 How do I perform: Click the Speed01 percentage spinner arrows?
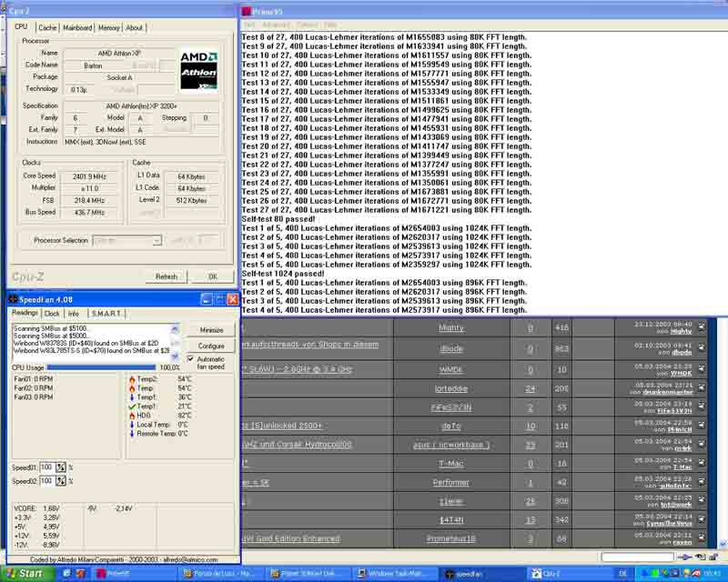(x=61, y=467)
